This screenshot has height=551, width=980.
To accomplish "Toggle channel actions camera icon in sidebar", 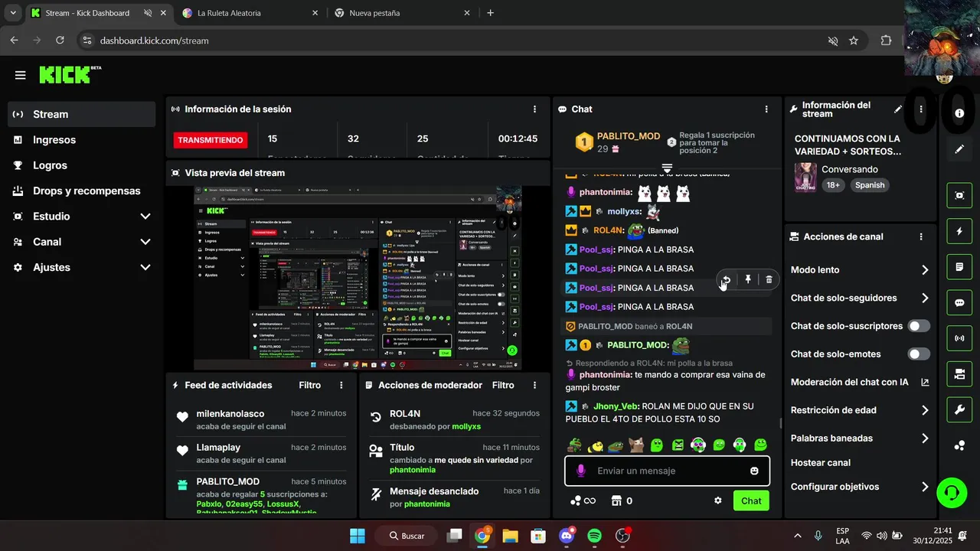I will 959,374.
